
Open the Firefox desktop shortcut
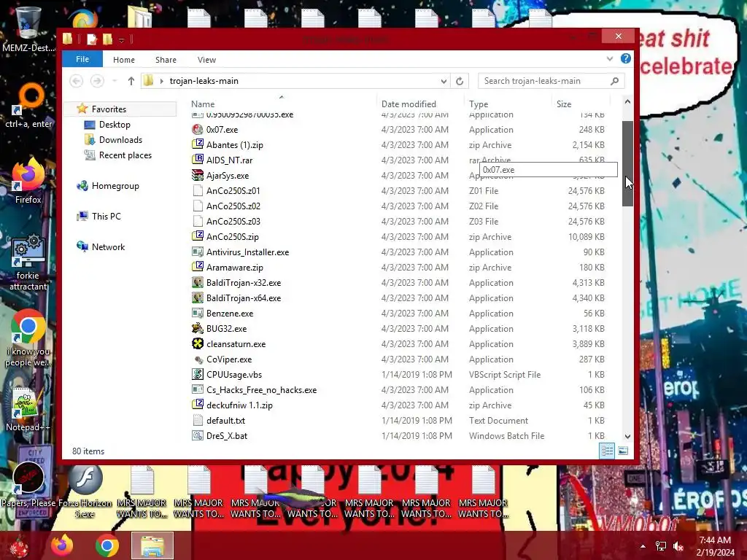[x=28, y=182]
